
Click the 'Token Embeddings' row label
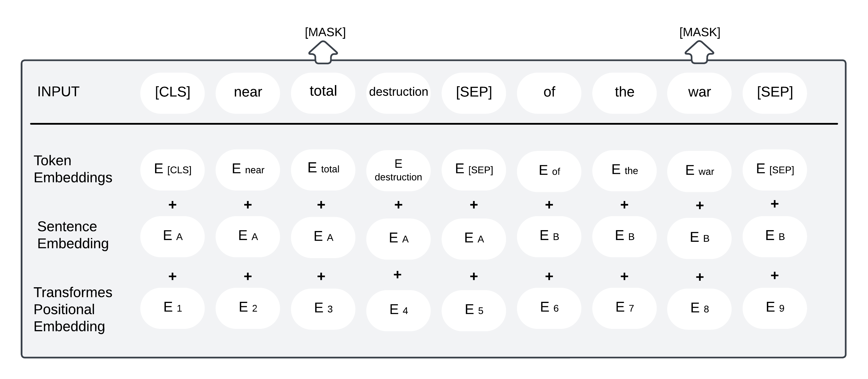(73, 169)
